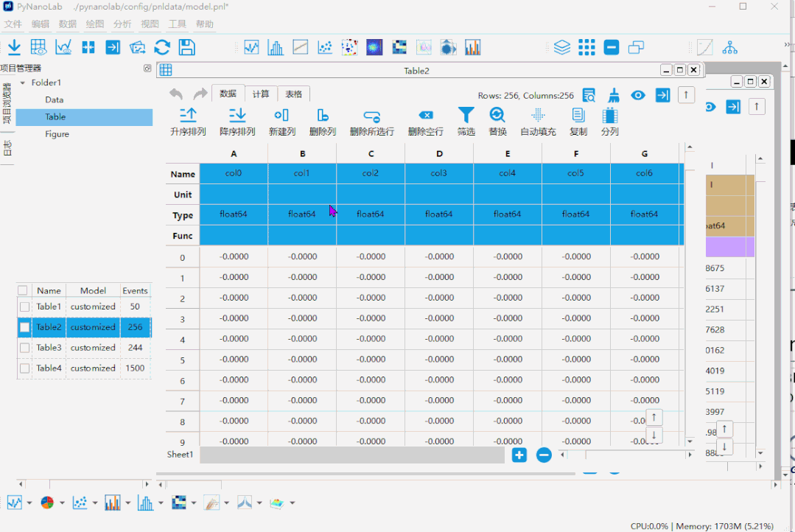Click the 删除空行 delete empty rows icon
Viewport: 795px width, 532px height.
coord(426,115)
